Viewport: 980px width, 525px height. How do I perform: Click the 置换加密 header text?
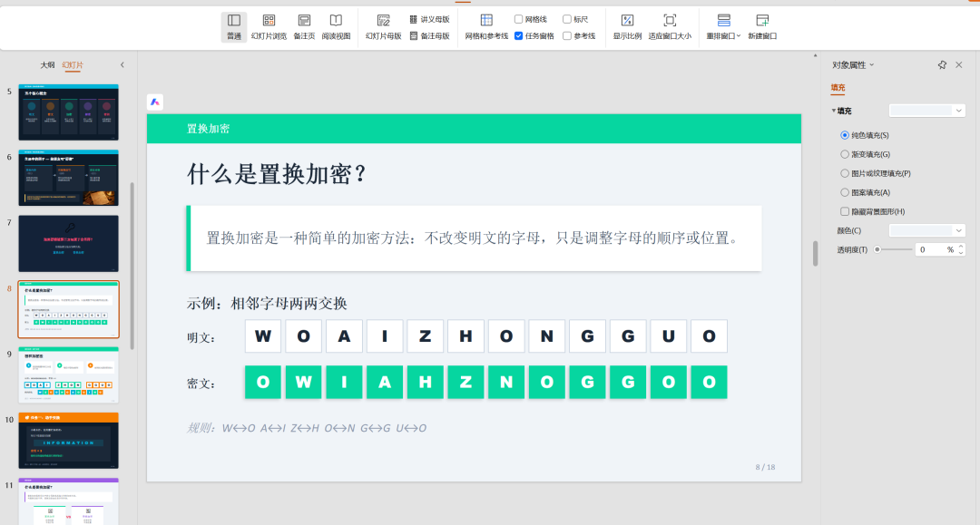click(208, 129)
